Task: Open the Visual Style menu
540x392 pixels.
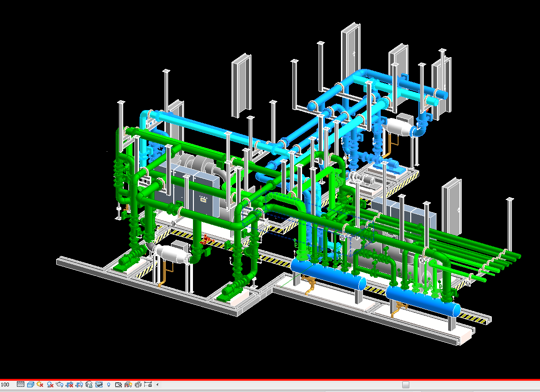Action: 30,385
